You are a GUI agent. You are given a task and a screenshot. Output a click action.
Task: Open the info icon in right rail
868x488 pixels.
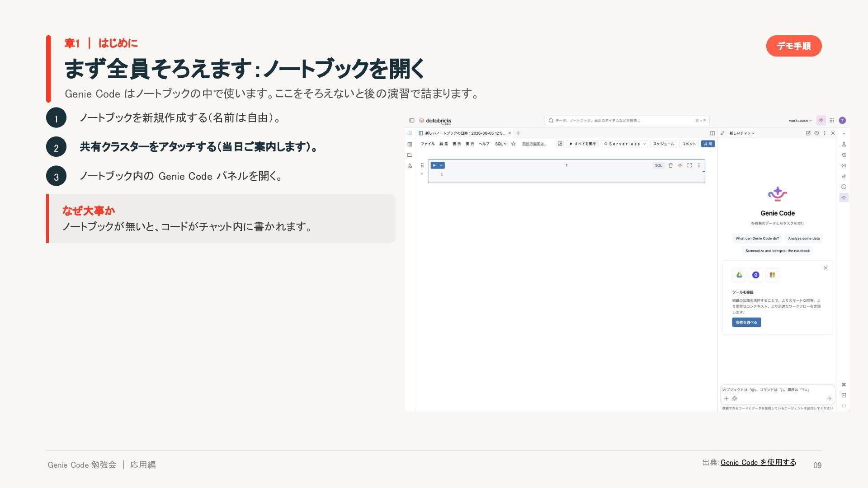coord(844,187)
